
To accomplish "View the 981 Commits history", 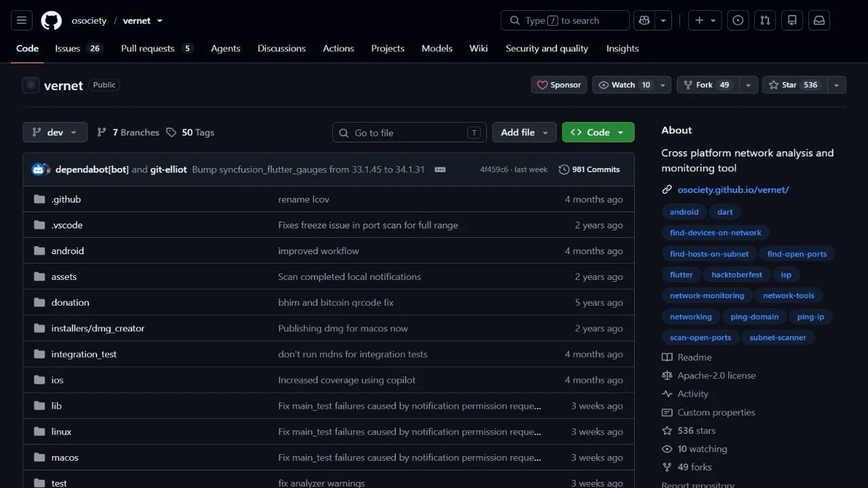I will (x=589, y=169).
